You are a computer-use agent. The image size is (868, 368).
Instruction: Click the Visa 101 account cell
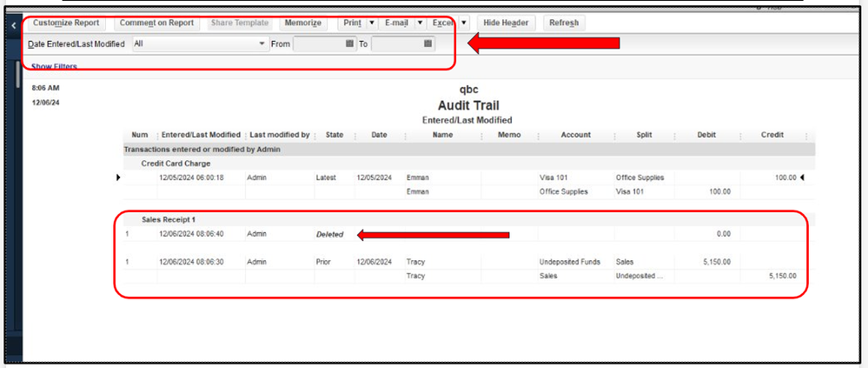pyautogui.click(x=553, y=177)
